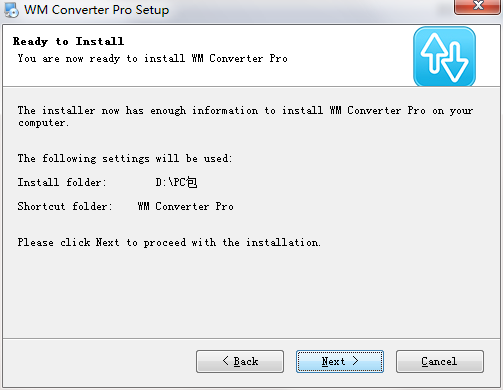Click the down arrow in converter logo
Image resolution: width=503 pixels, height=390 pixels.
(455, 63)
